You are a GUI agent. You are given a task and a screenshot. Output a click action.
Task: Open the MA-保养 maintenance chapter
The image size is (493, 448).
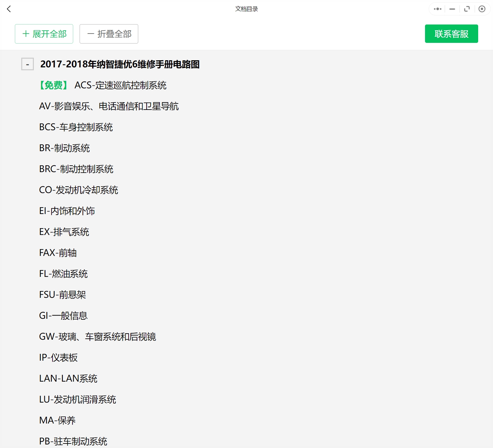tap(57, 420)
